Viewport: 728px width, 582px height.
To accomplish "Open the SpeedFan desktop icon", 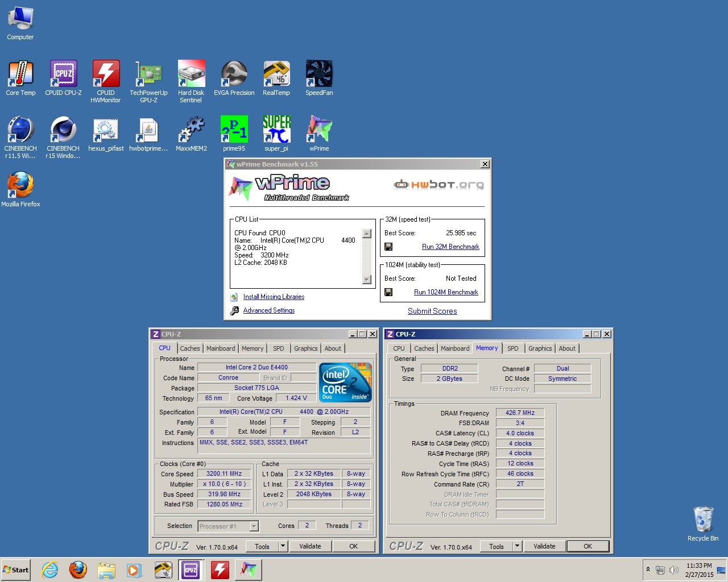I will click(x=319, y=78).
